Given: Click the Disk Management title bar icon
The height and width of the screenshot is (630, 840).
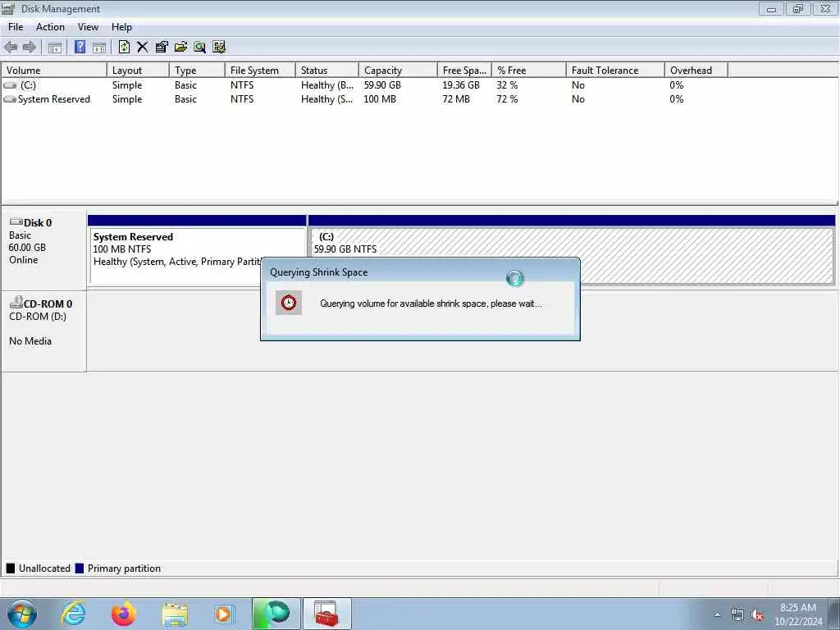Looking at the screenshot, I should click(8, 8).
